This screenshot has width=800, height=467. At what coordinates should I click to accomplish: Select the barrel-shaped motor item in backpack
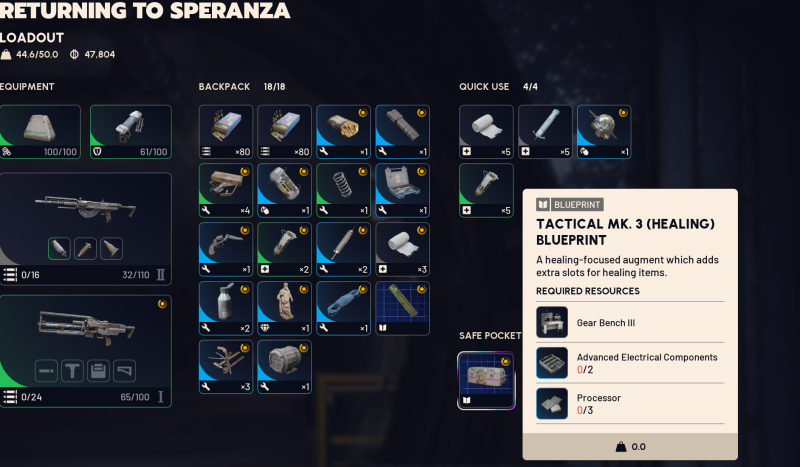(284, 367)
